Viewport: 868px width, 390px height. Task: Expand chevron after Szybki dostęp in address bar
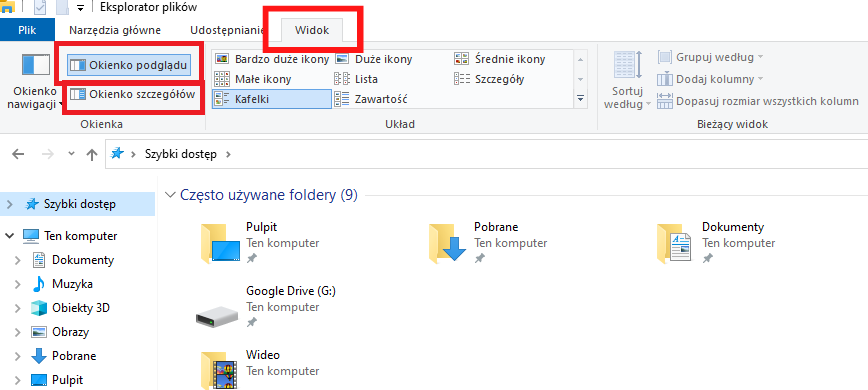228,154
